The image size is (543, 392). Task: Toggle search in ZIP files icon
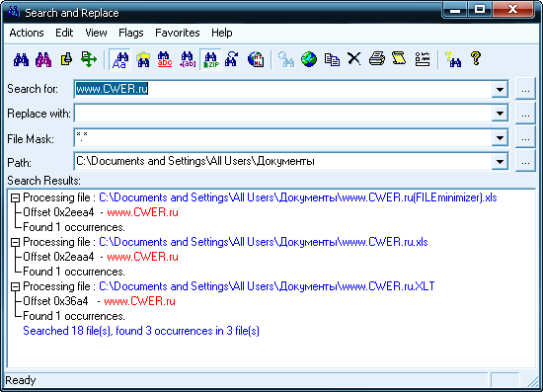coord(210,59)
